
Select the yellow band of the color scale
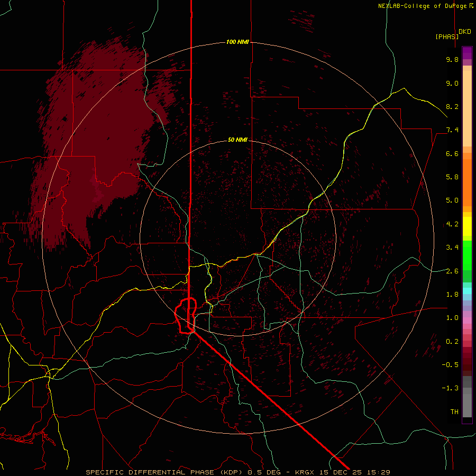point(467,226)
